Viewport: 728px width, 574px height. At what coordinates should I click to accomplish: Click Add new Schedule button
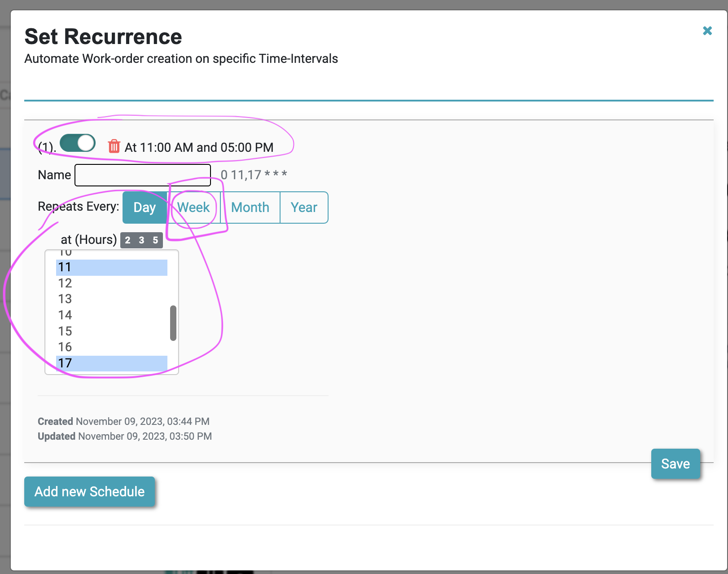tap(90, 492)
